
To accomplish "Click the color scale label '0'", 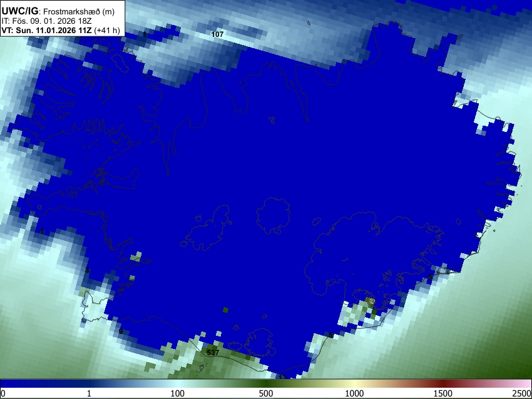I will [3, 393].
